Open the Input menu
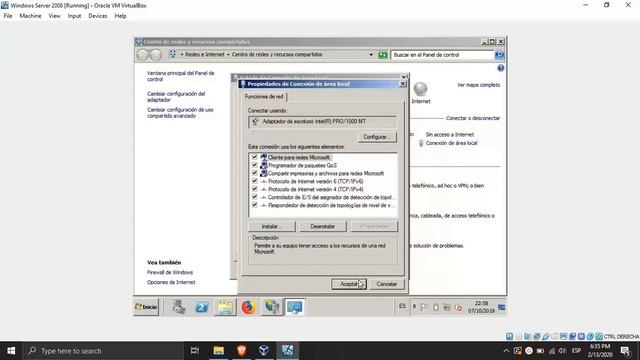 (74, 16)
